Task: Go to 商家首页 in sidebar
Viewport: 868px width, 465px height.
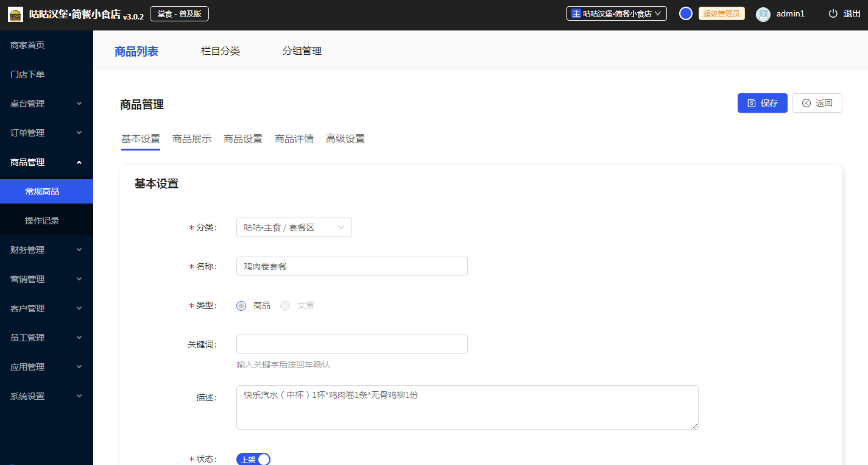Action: coord(46,45)
